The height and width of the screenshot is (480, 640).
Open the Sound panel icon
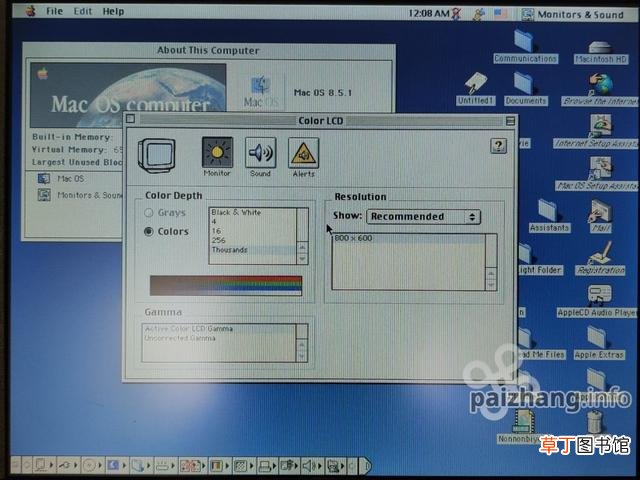(x=260, y=152)
